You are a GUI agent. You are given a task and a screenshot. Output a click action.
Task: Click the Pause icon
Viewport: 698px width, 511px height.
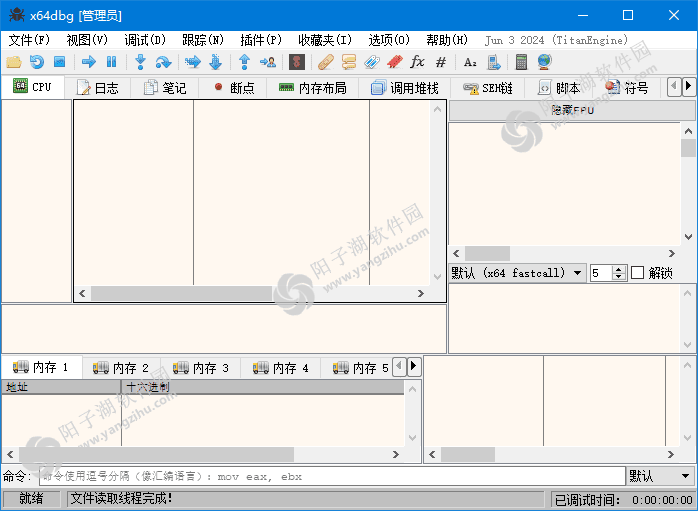click(x=111, y=62)
